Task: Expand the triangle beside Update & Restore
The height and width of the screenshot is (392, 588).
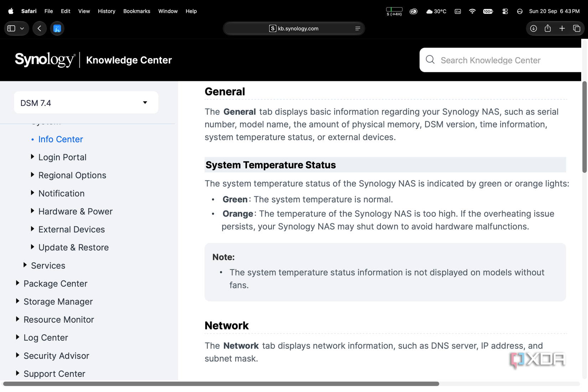Action: click(x=32, y=247)
